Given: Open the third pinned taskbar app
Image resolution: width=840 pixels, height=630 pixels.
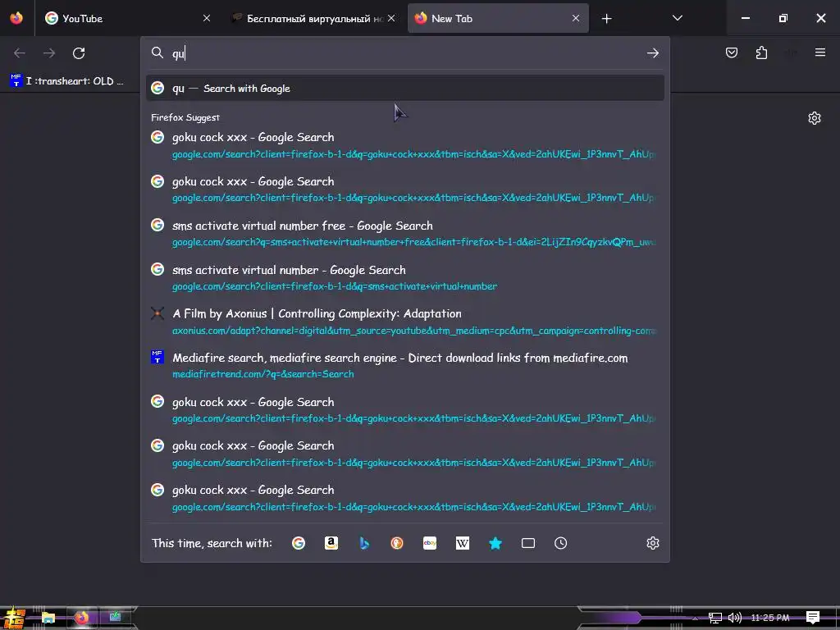Looking at the screenshot, I should point(115,617).
